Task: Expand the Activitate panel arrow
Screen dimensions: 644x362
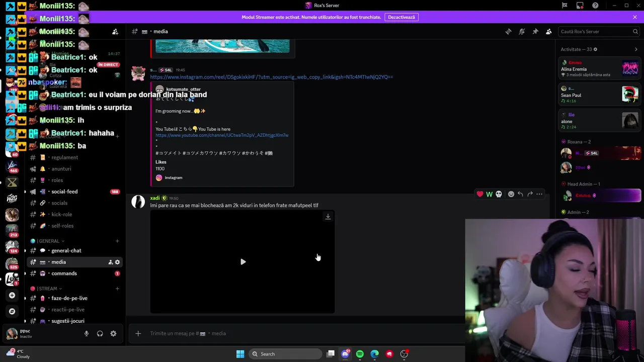Action: (x=636, y=49)
